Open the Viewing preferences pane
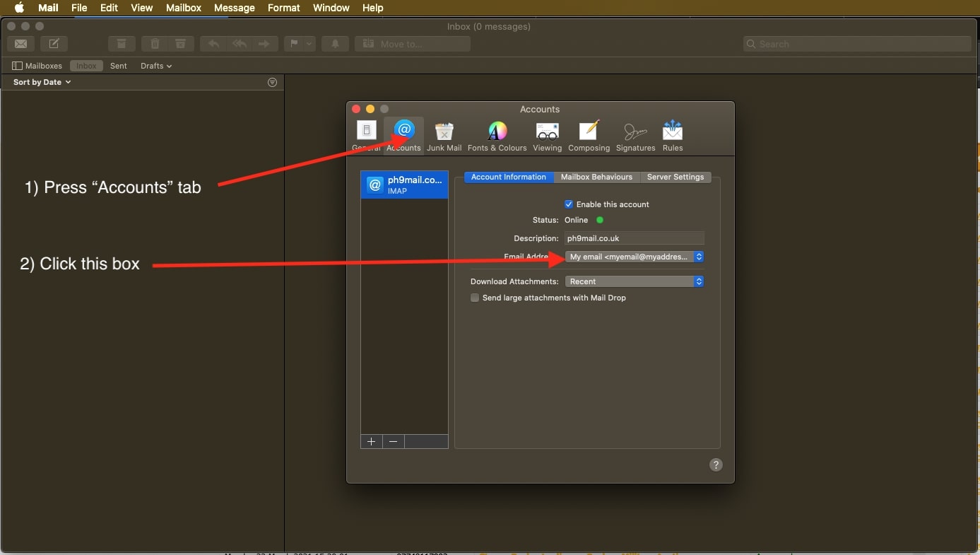Viewport: 980px width, 555px height. coord(547,136)
